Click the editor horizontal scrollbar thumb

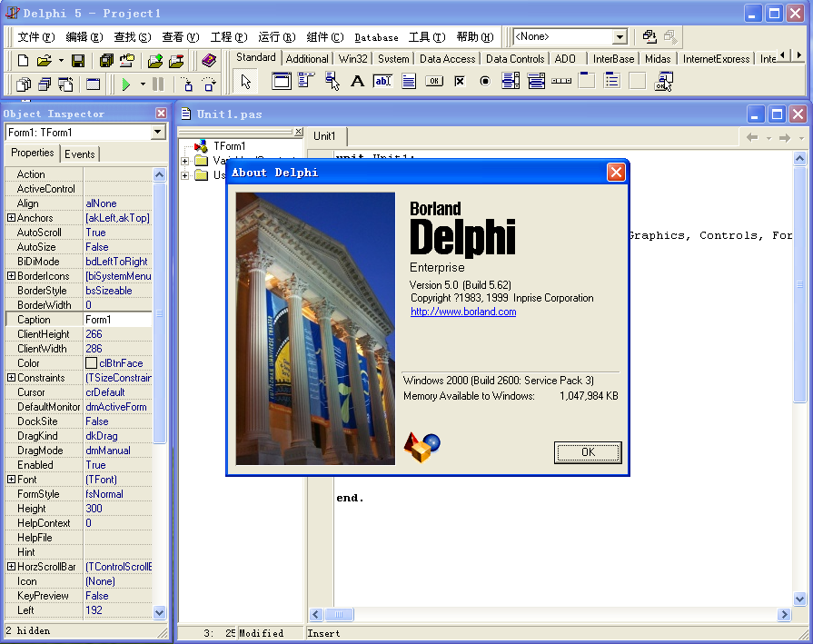coord(339,614)
